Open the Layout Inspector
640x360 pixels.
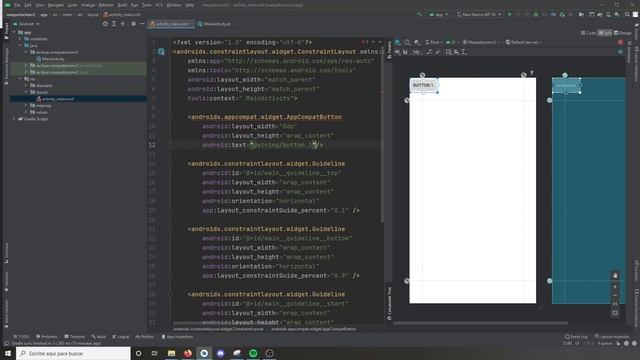pos(612,337)
